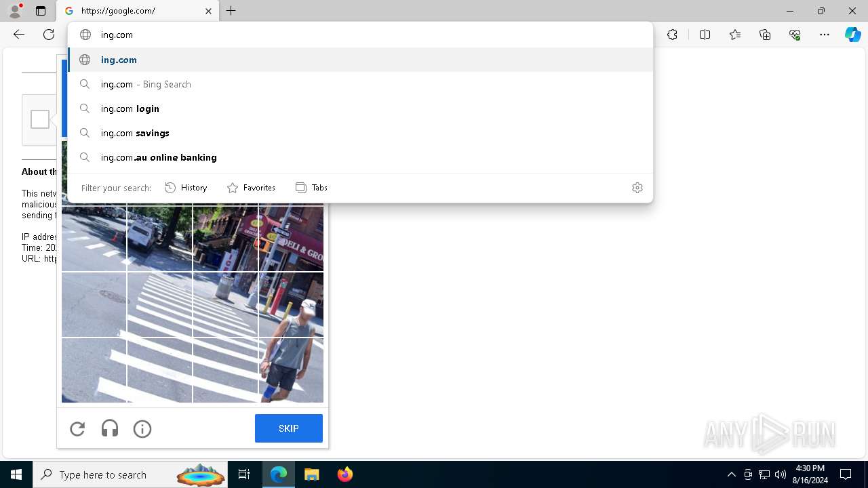Open a new tab with plus button
Viewport: 868px width, 488px height.
[x=231, y=11]
